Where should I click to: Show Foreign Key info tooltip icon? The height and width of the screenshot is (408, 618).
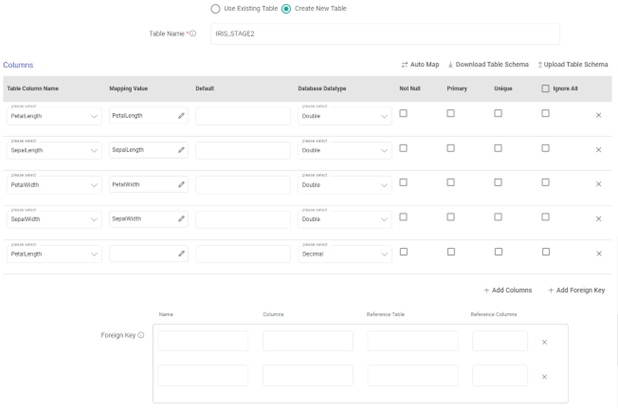coord(141,335)
